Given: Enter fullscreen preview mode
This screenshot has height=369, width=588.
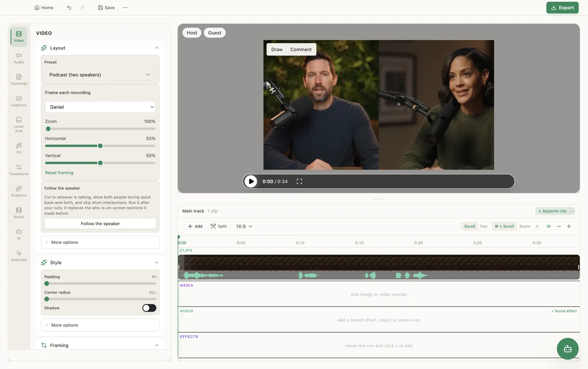Looking at the screenshot, I should tap(300, 181).
